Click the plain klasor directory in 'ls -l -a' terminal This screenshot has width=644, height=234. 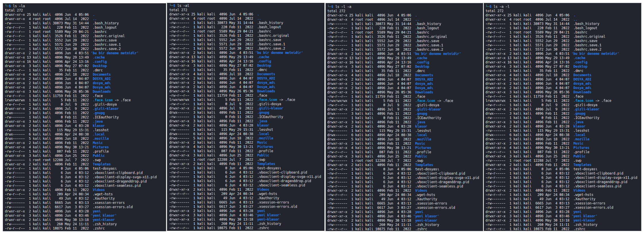421,126
